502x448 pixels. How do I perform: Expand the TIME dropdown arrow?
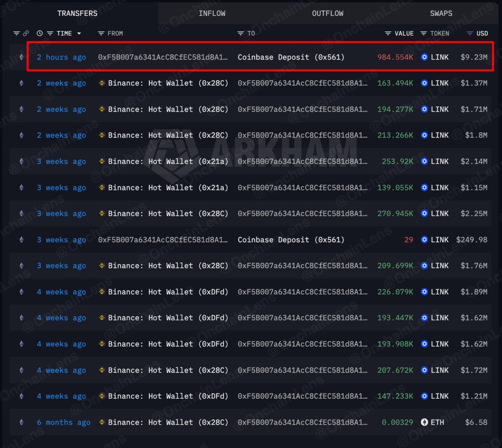point(79,33)
